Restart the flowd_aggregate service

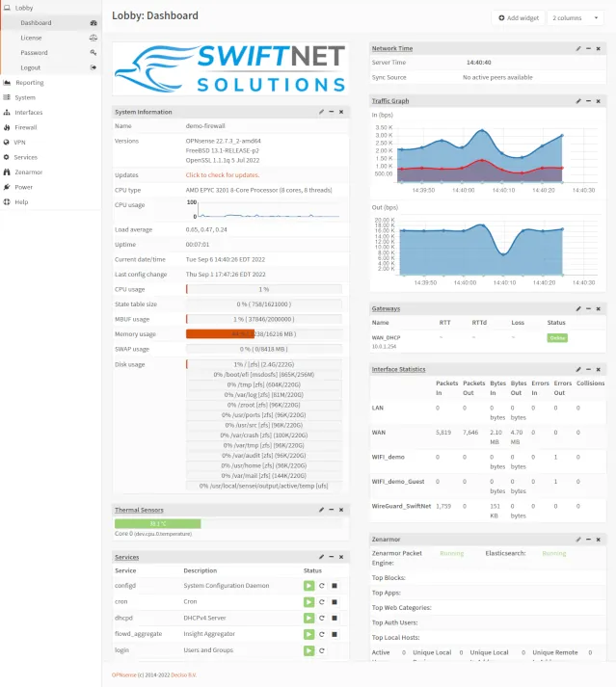point(322,634)
